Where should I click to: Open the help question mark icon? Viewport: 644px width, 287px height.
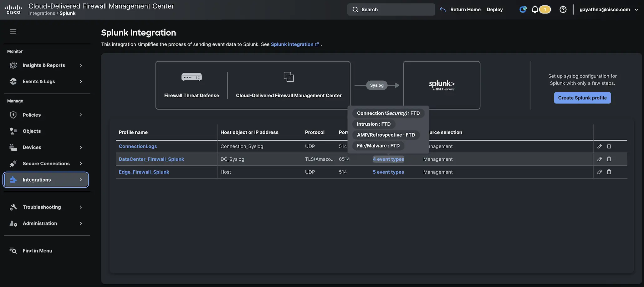coord(563,9)
